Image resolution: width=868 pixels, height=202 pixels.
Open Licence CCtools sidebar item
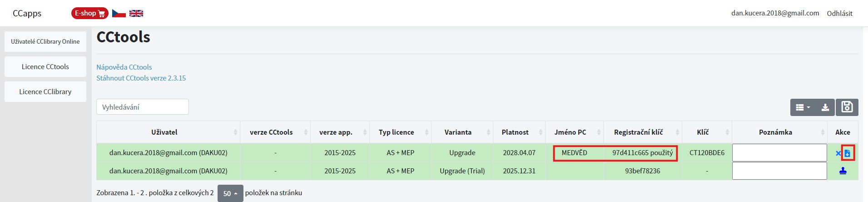tap(45, 67)
